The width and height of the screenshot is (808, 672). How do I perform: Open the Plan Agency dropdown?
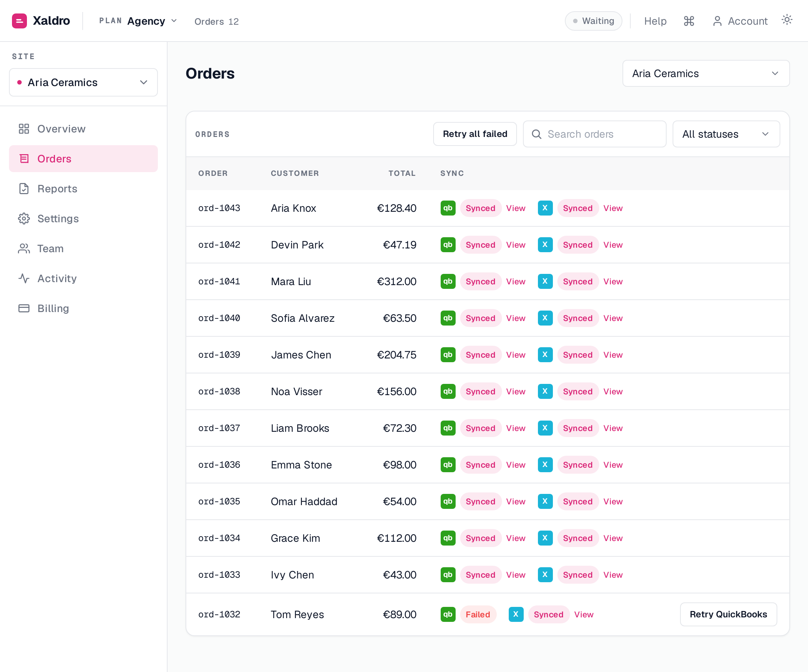[138, 21]
